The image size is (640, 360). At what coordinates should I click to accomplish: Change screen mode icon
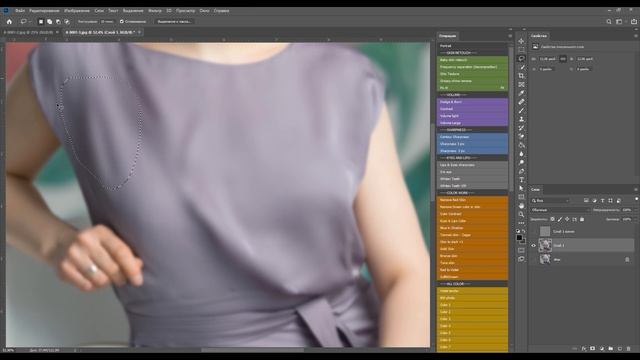[x=521, y=259]
